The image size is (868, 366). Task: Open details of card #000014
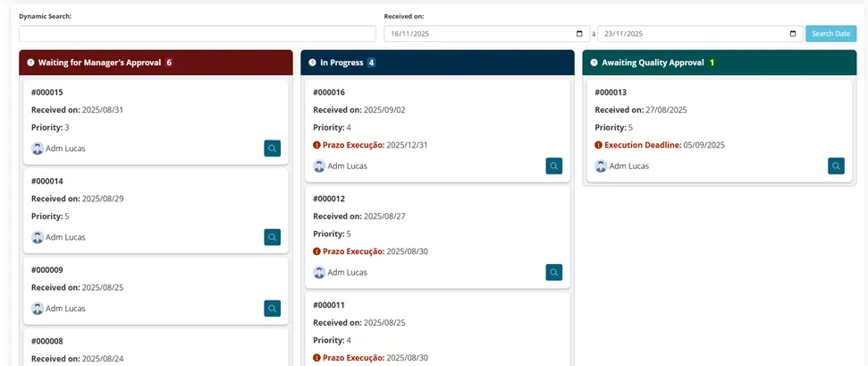(273, 237)
